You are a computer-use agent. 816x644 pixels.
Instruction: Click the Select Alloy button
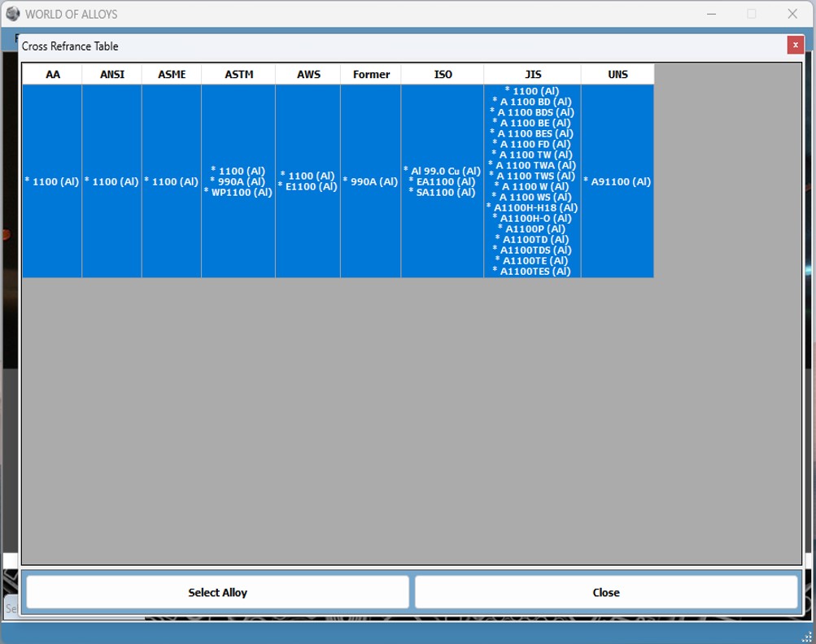point(217,592)
